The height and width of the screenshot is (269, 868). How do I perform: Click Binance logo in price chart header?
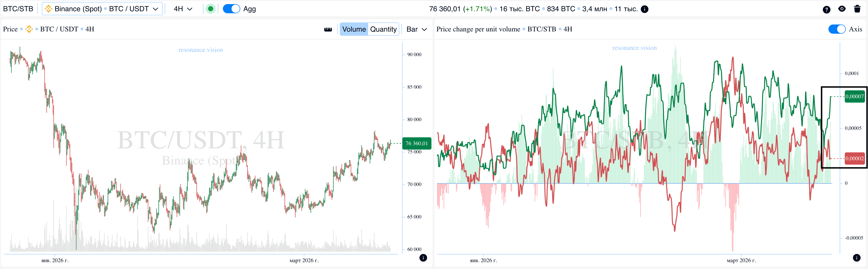pos(29,29)
